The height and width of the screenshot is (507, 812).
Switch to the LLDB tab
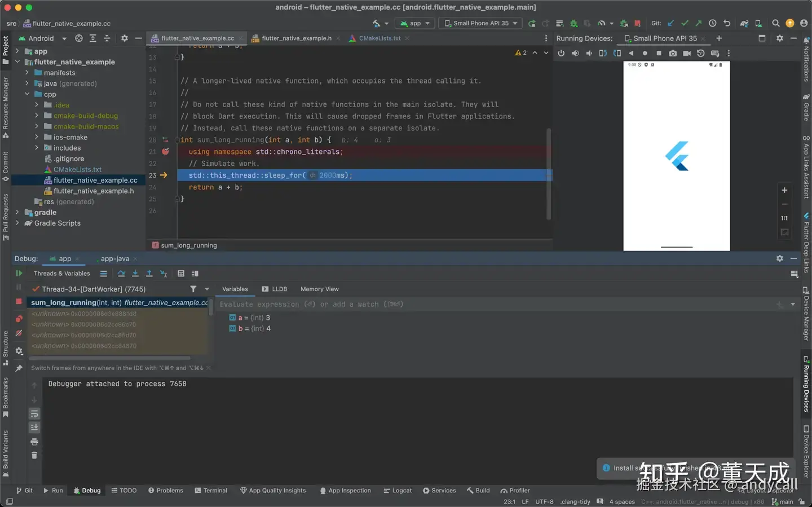pyautogui.click(x=275, y=289)
